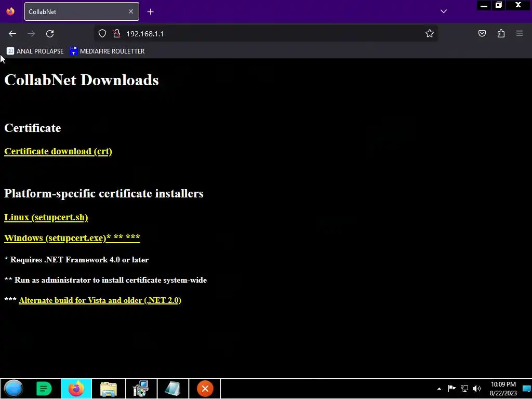Click the forward navigation arrow

click(31, 34)
